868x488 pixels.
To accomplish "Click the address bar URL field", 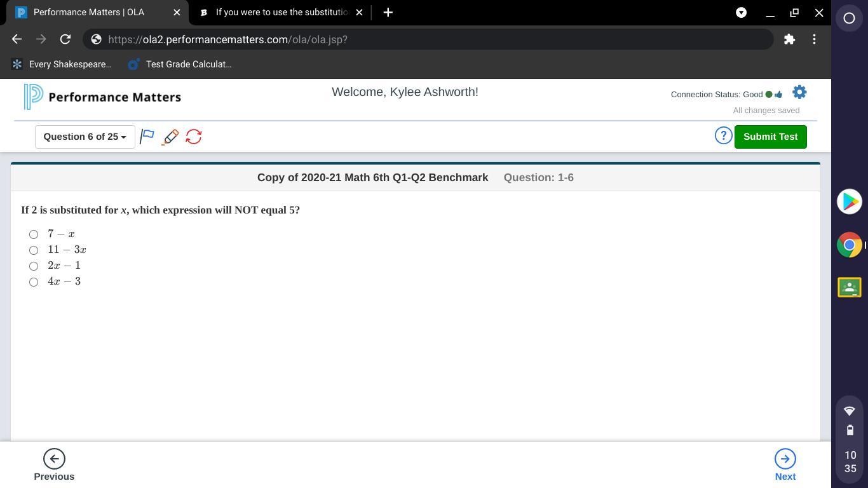I will (x=428, y=39).
